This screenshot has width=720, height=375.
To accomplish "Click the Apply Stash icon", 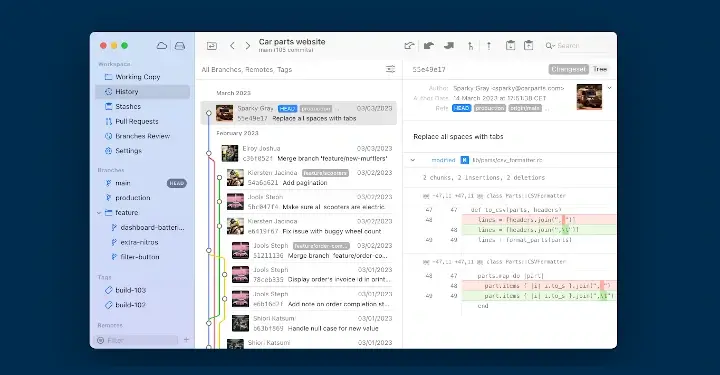I will click(x=529, y=45).
